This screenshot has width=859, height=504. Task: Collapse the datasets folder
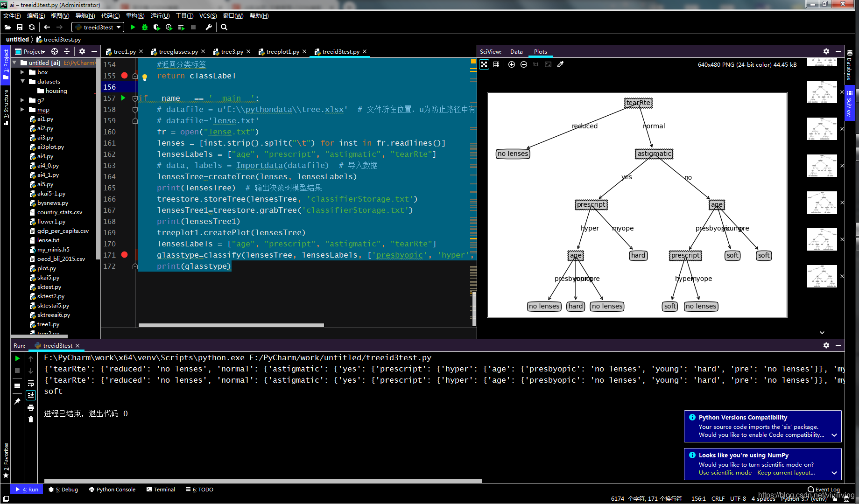(x=22, y=81)
